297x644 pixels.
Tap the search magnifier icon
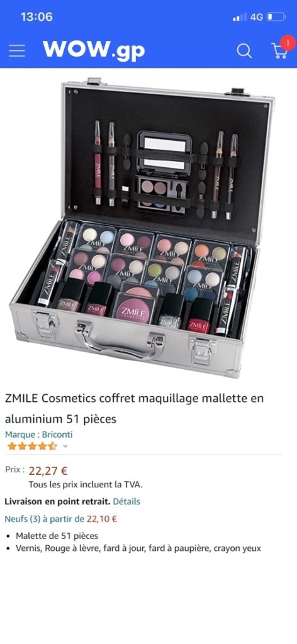pyautogui.click(x=244, y=51)
